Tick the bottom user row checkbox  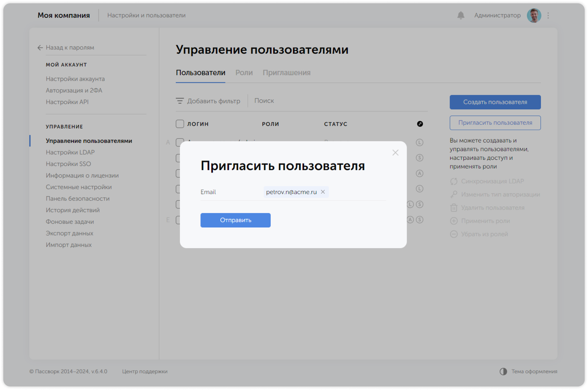179,220
